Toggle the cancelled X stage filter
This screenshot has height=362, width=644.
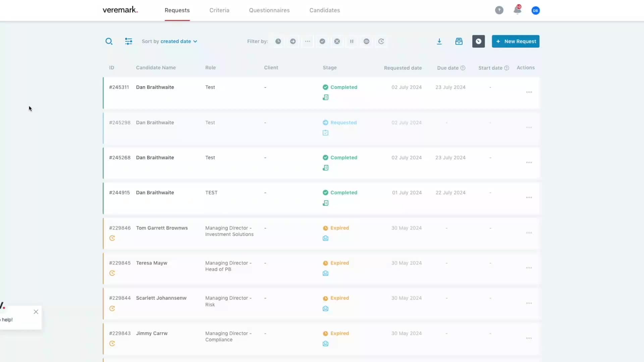point(337,41)
